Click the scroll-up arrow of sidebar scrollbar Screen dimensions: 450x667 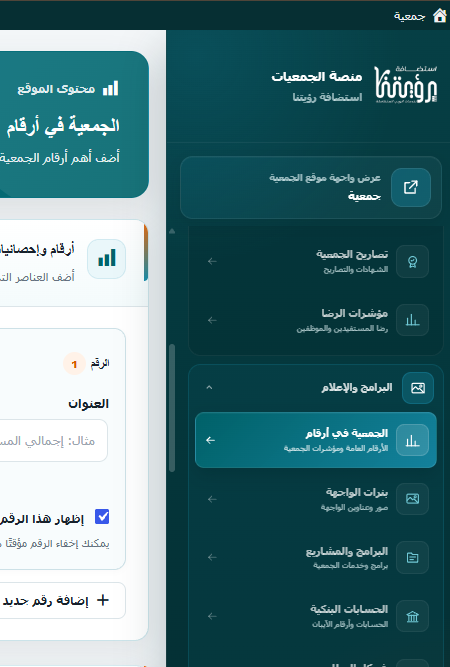tap(172, 231)
